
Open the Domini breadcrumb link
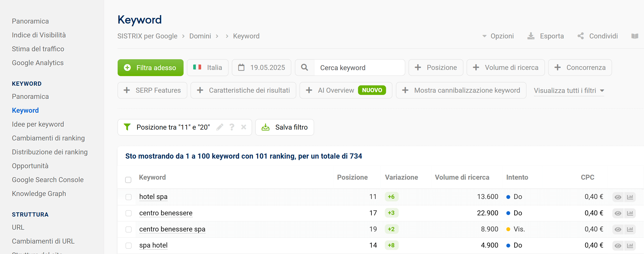[x=200, y=36]
